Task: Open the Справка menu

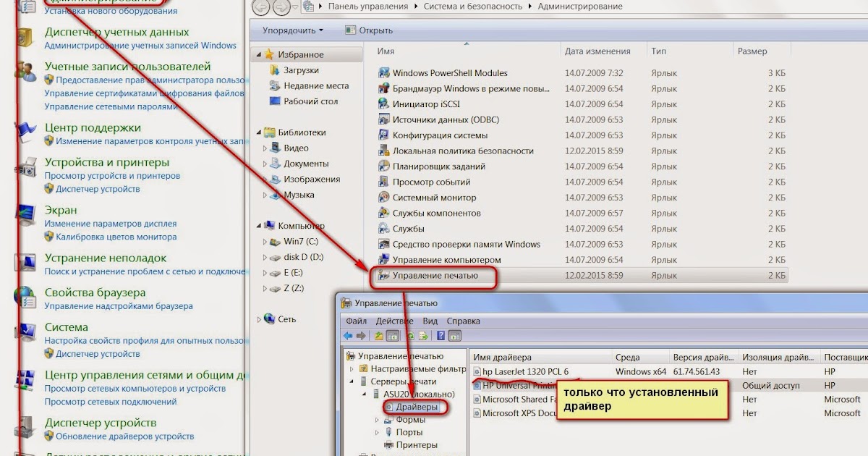Action: pyautogui.click(x=464, y=321)
